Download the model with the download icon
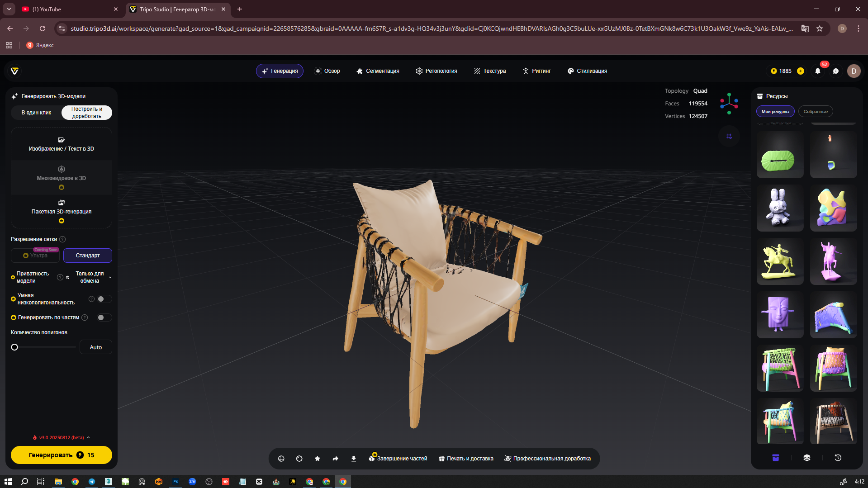The width and height of the screenshot is (868, 488). 354,459
